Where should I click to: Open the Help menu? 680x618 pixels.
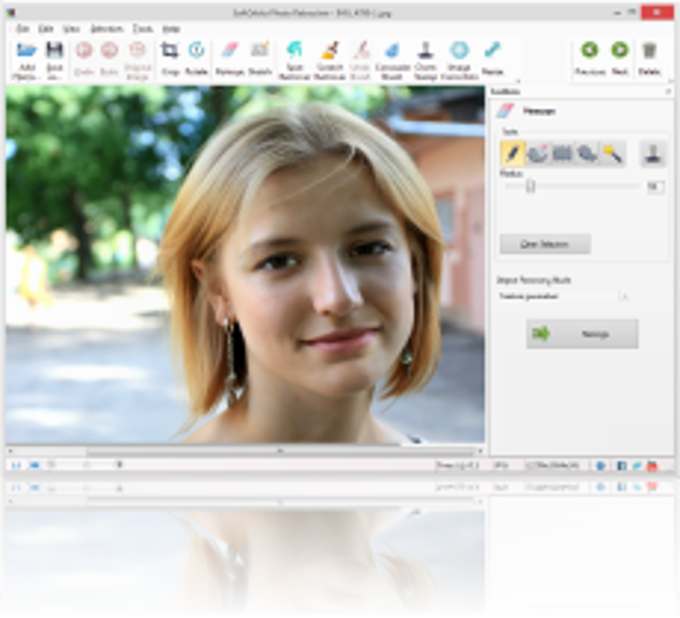(x=172, y=28)
